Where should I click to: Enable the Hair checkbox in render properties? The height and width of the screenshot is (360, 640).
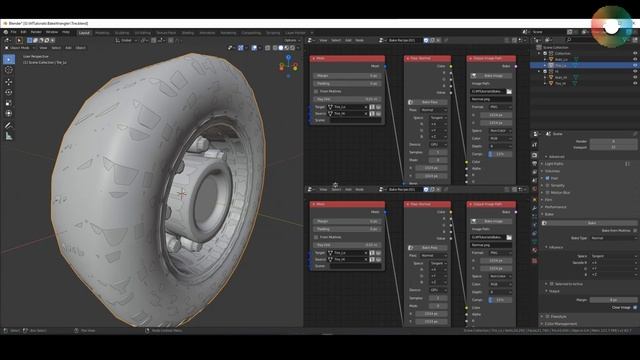(548, 178)
